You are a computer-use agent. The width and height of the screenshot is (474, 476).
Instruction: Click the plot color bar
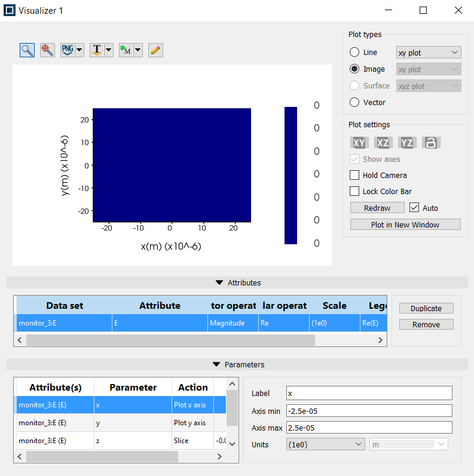290,176
